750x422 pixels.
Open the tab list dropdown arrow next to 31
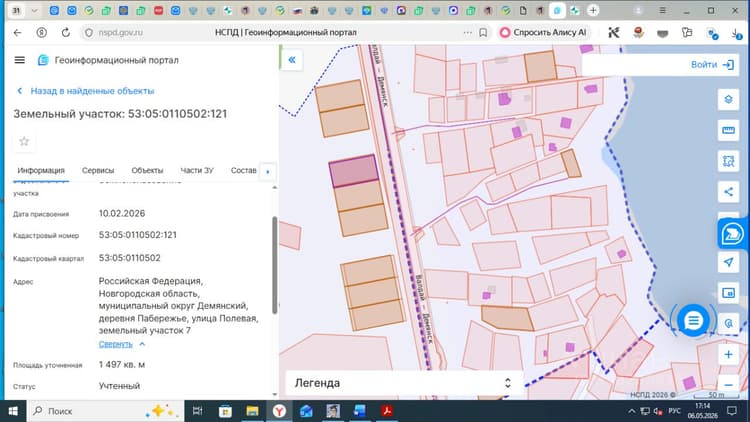click(x=34, y=10)
